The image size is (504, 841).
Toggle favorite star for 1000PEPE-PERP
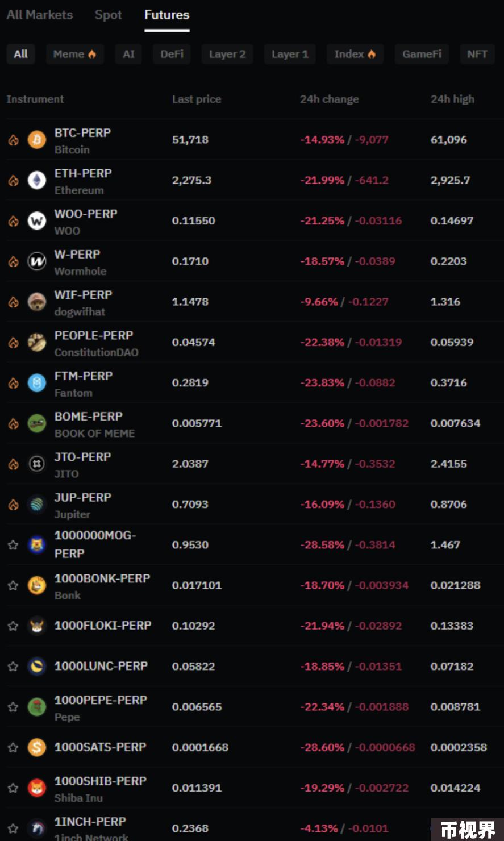[13, 707]
